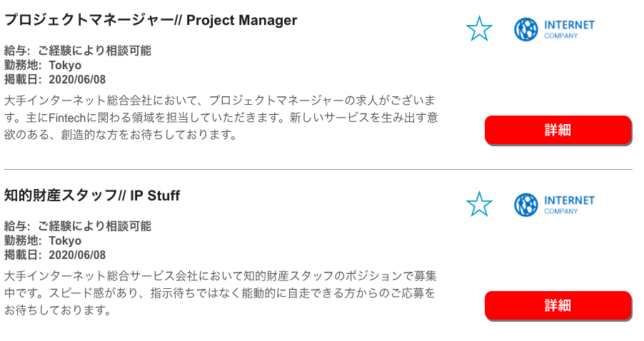Click 勤務地 Tokyo under IP Stuff
The width and height of the screenshot is (644, 341).
click(x=43, y=240)
